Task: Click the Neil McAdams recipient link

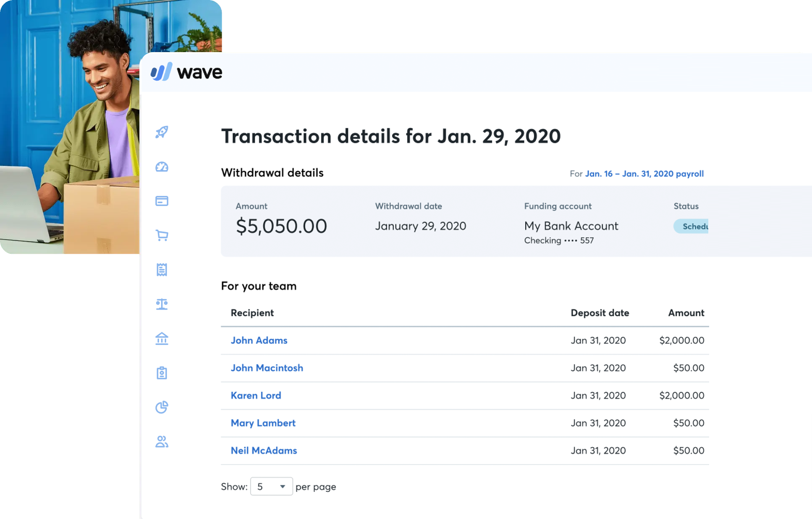Action: click(x=264, y=451)
